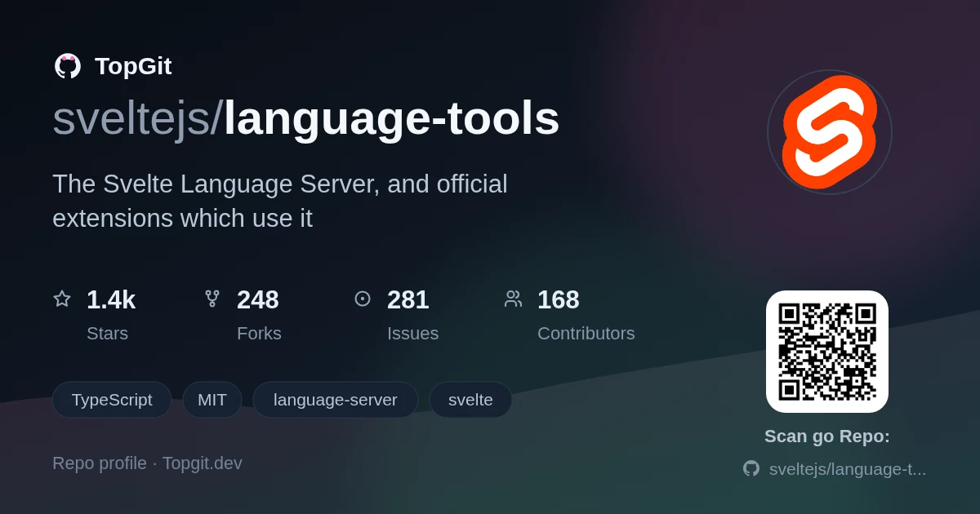Click the 281 issues count
The height and width of the screenshot is (514, 980).
coord(408,299)
